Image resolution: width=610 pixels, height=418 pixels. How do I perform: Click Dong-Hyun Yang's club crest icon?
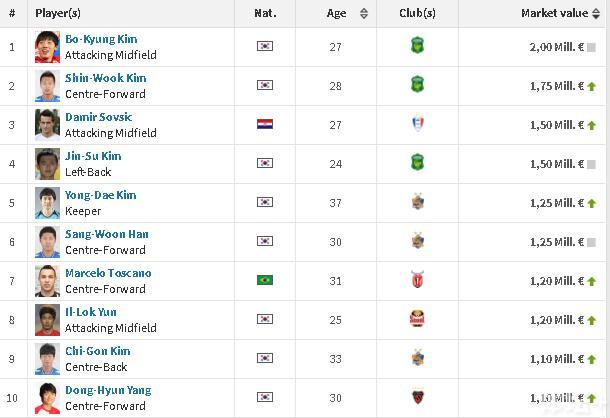417,398
